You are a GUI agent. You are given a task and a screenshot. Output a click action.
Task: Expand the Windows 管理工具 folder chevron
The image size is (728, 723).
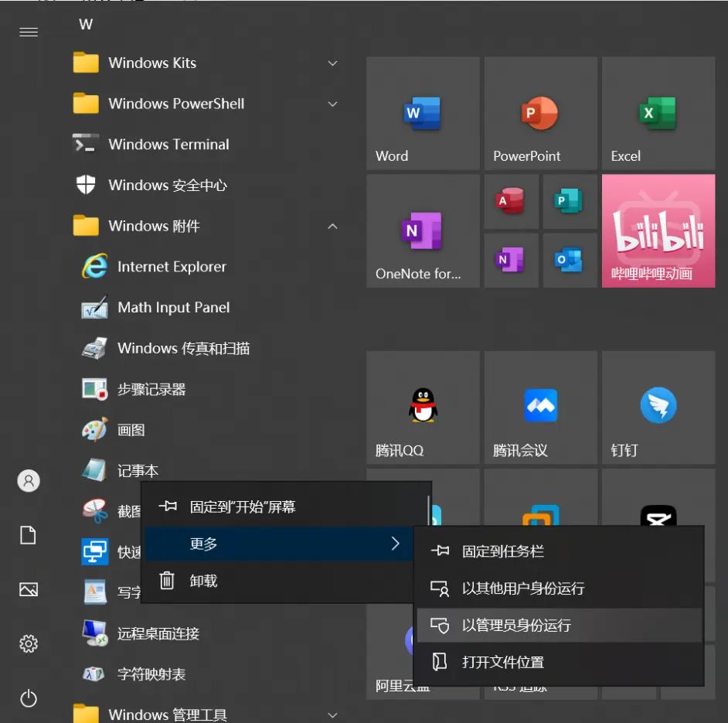tap(332, 714)
